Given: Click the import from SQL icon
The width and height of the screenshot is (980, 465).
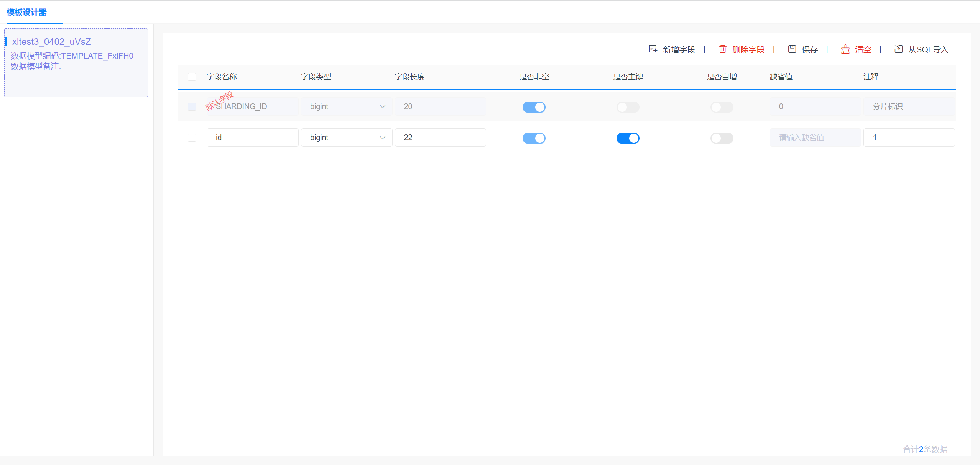Looking at the screenshot, I should (x=898, y=49).
